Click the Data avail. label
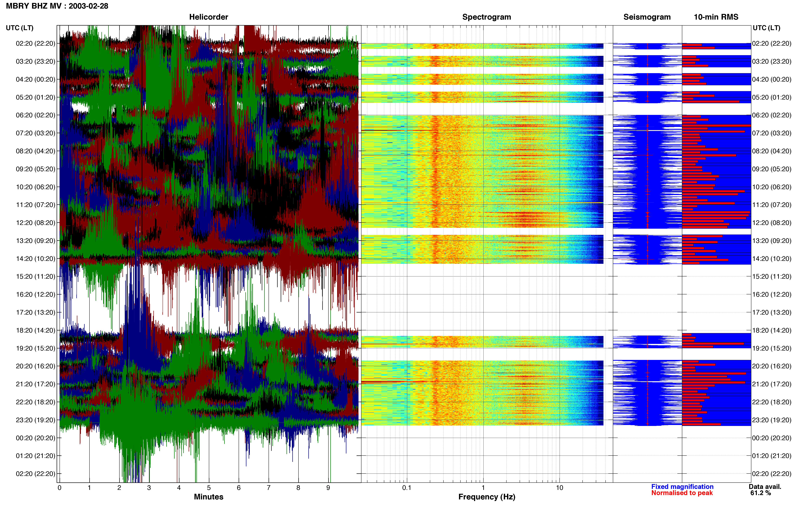 [x=765, y=486]
